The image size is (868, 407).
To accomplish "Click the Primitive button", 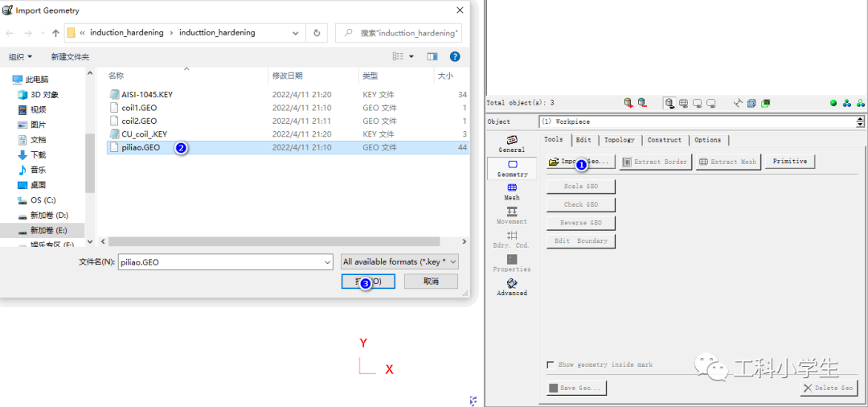I will [x=790, y=162].
